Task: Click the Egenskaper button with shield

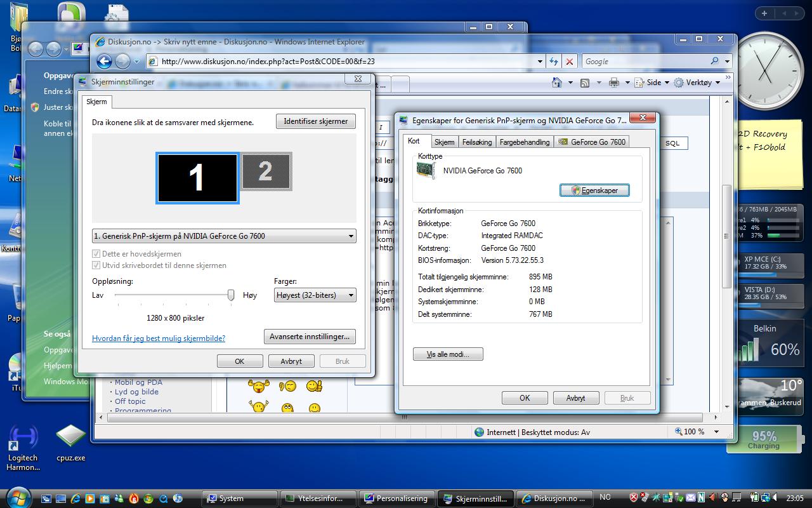Action: [594, 190]
